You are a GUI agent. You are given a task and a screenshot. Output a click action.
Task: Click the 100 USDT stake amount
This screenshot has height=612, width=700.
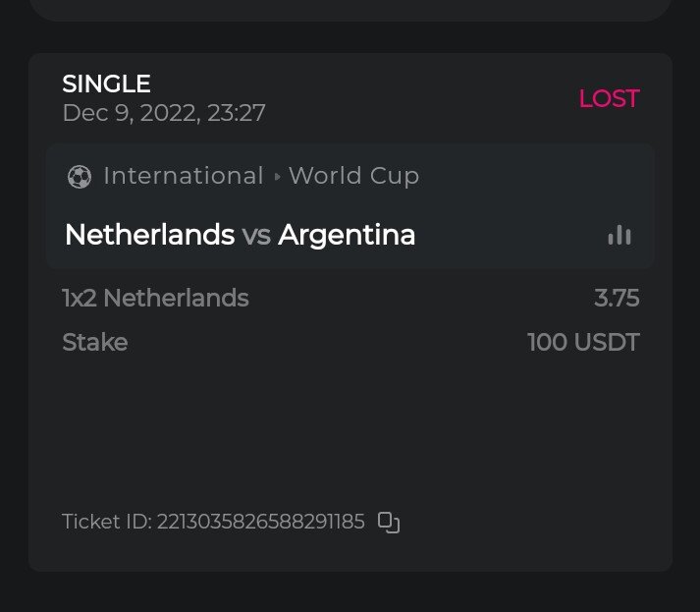pyautogui.click(x=583, y=342)
